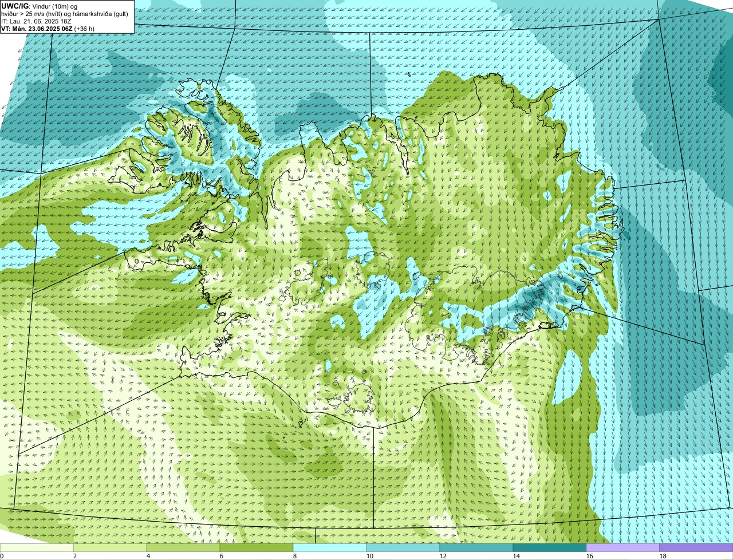
Task: Click the dark teal swatch between 14 and 16
Action: pyautogui.click(x=550, y=548)
